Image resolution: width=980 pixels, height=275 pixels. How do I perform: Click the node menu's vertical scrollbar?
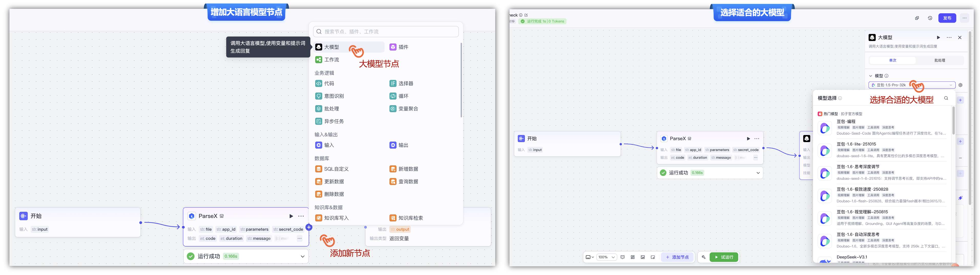(461, 80)
